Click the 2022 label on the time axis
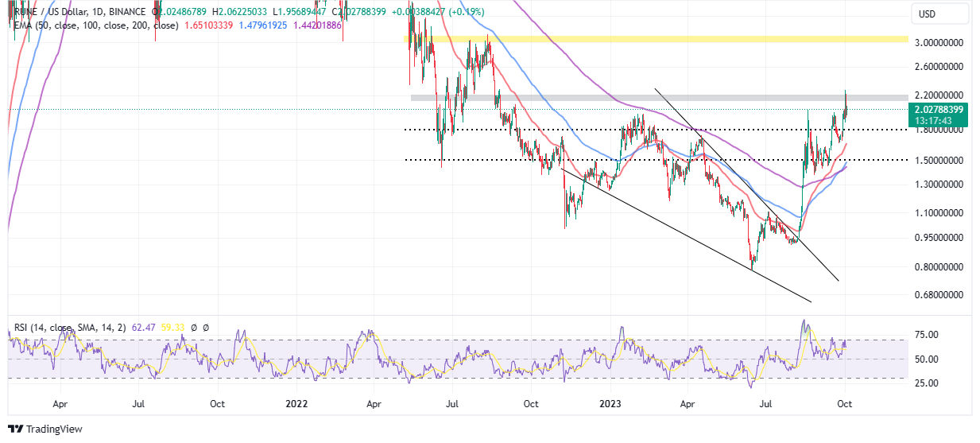The width and height of the screenshot is (980, 443). (x=295, y=403)
